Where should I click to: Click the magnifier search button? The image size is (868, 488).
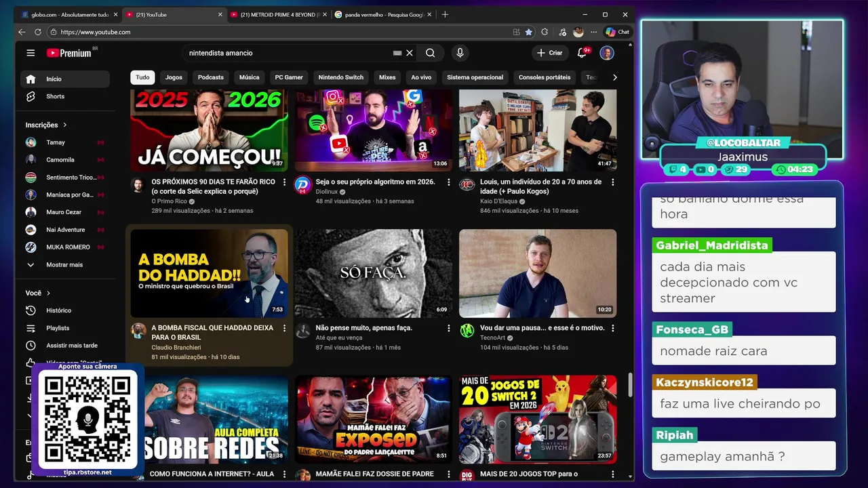pos(431,53)
